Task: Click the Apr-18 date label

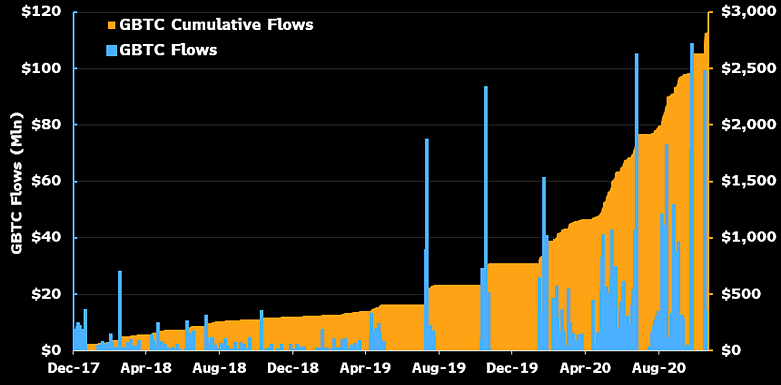Action: (x=146, y=369)
